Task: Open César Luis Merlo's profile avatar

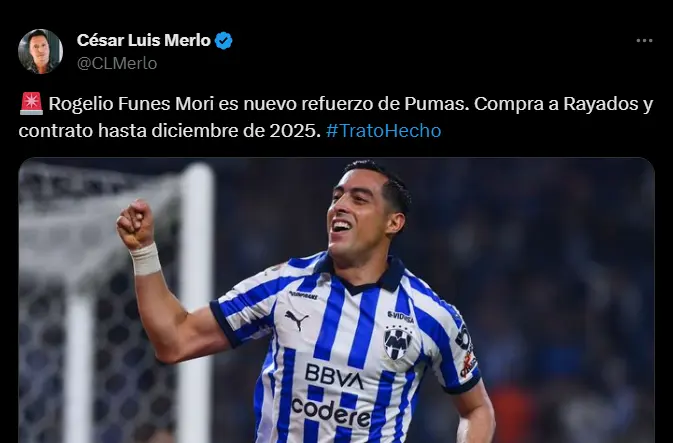Action: coord(40,52)
